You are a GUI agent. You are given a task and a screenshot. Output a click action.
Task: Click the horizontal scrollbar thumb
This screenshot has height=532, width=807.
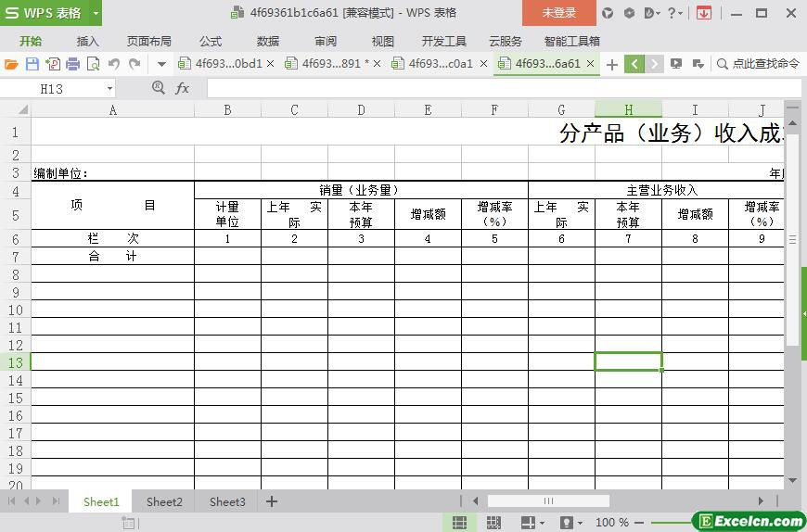pos(548,500)
